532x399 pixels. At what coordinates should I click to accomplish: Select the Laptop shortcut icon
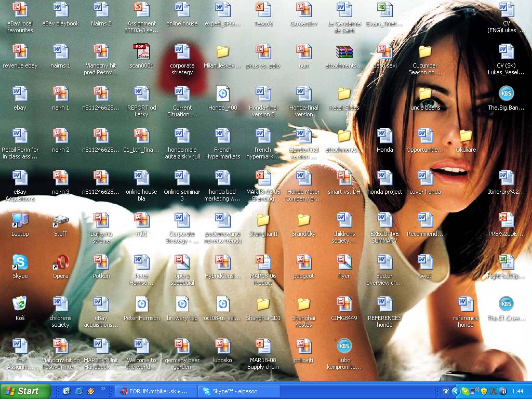pos(20,220)
